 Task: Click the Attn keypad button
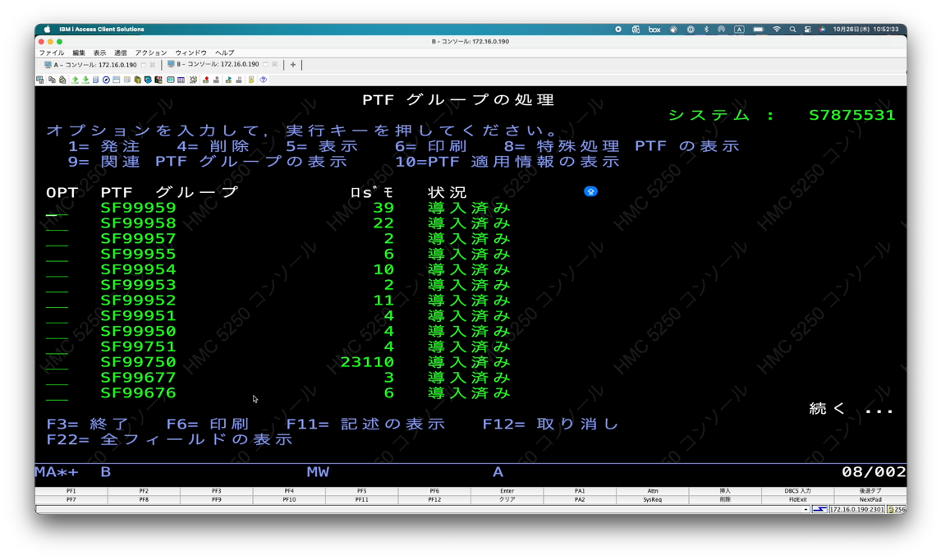(x=652, y=491)
